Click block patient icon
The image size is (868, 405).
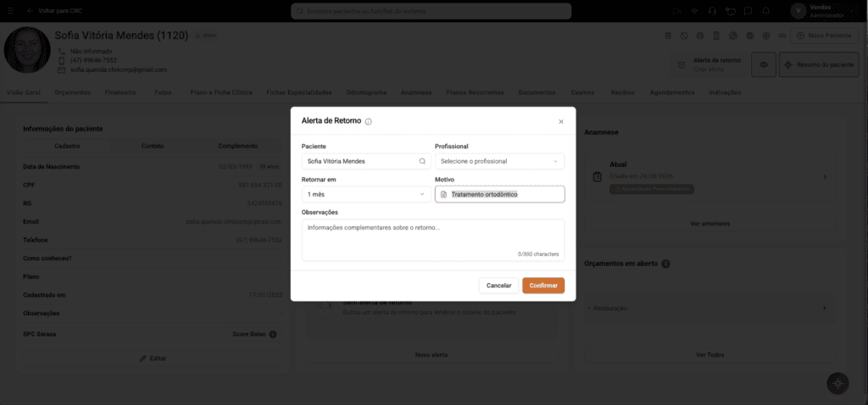pyautogui.click(x=684, y=36)
